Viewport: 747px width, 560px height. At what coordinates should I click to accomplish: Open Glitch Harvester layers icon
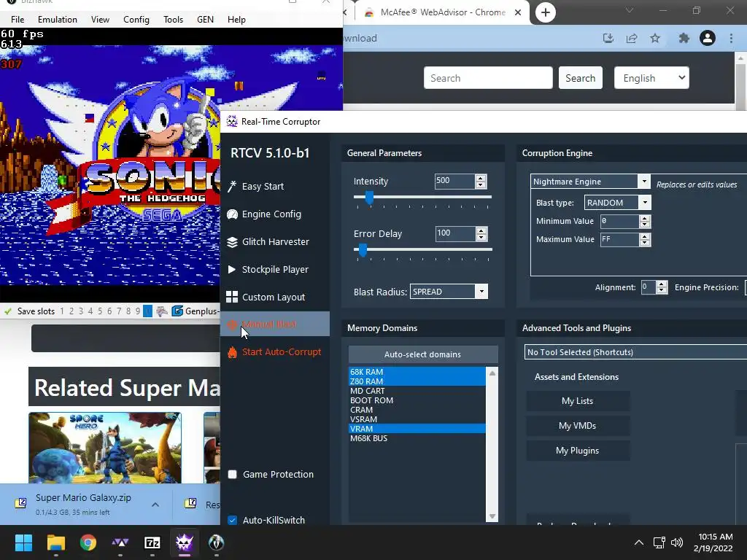click(232, 242)
